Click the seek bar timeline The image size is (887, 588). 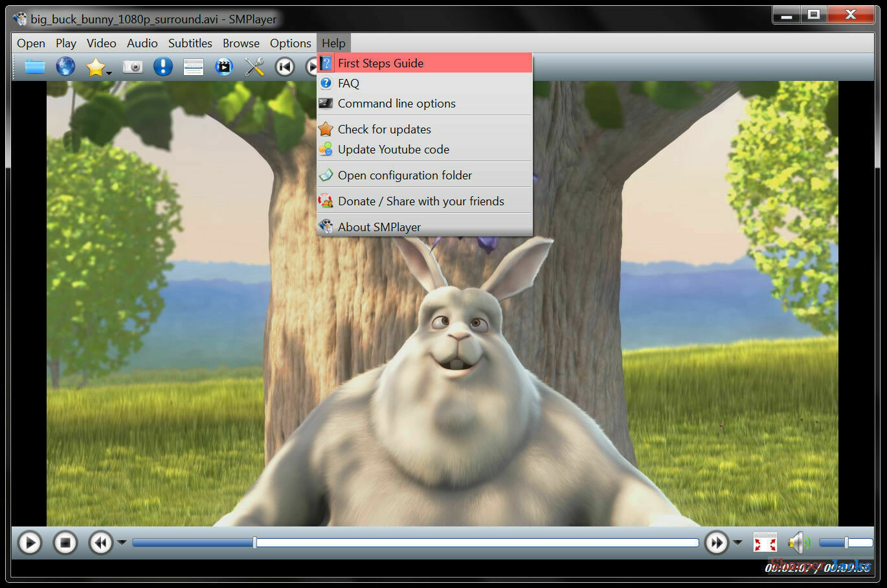click(416, 543)
